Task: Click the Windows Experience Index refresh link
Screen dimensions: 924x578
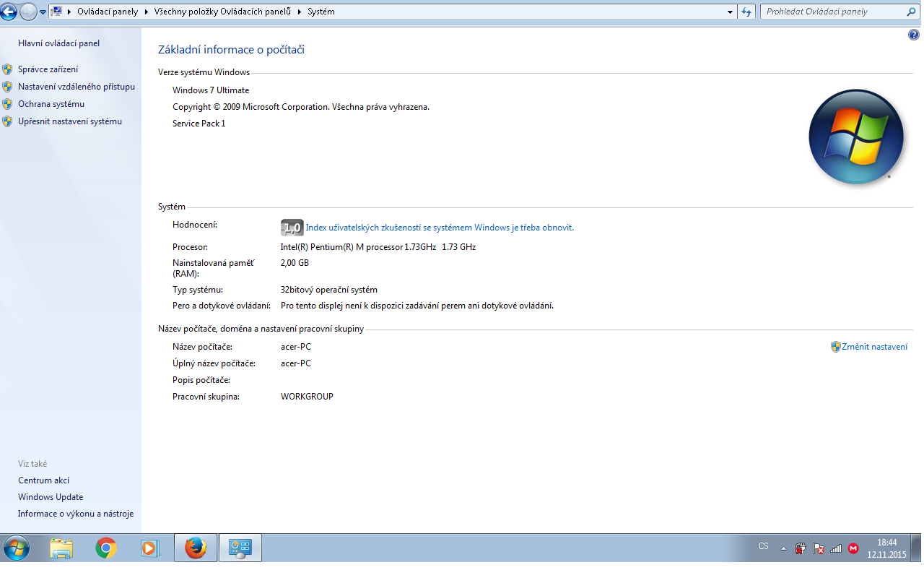Action: 439,228
